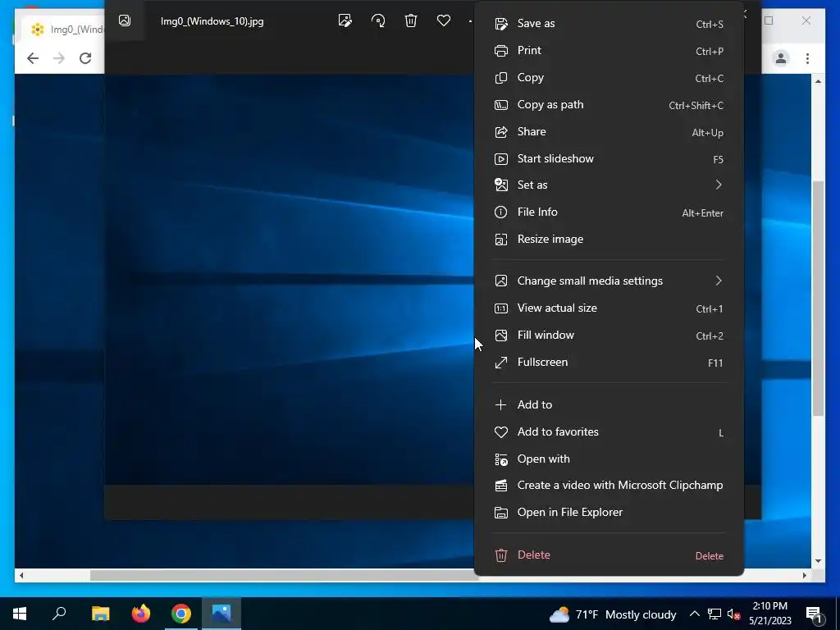Click the Clipchamp clapperboard icon
The image size is (840, 630).
coord(501,486)
